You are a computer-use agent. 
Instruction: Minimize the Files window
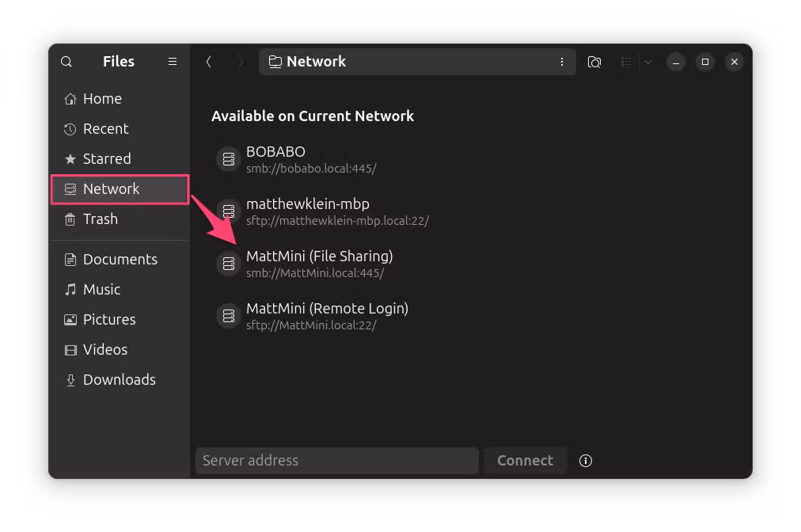click(x=676, y=62)
